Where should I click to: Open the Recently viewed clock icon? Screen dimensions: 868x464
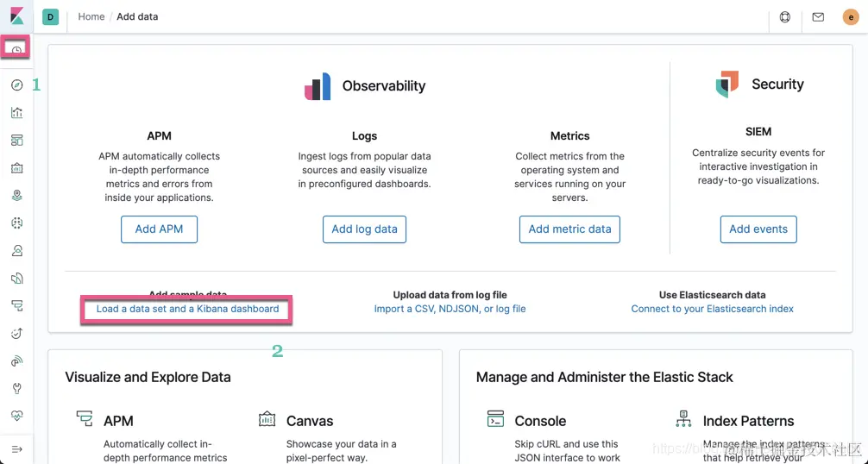click(x=16, y=51)
